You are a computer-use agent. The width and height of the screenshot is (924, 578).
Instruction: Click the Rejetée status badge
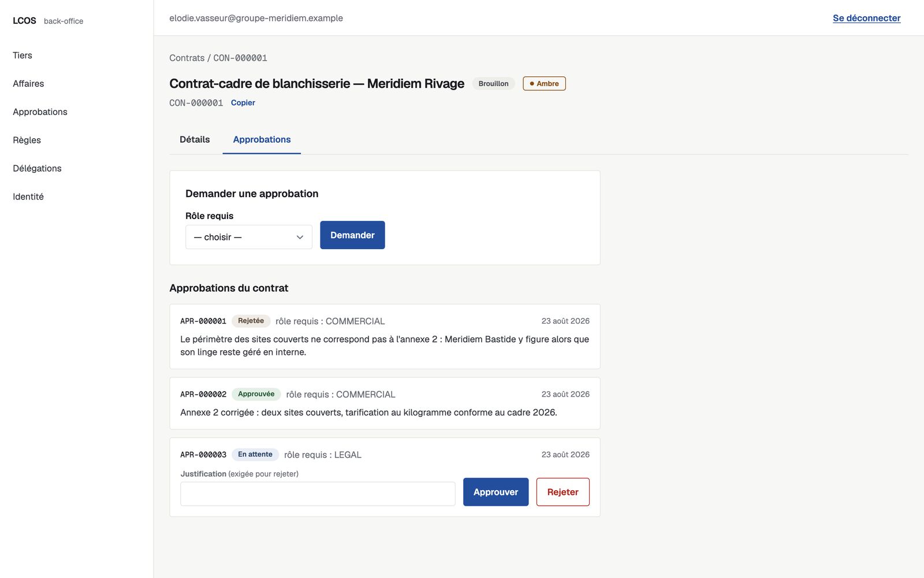[251, 321]
